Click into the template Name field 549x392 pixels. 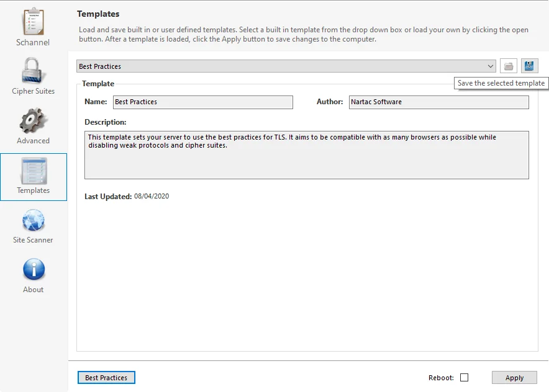(202, 102)
